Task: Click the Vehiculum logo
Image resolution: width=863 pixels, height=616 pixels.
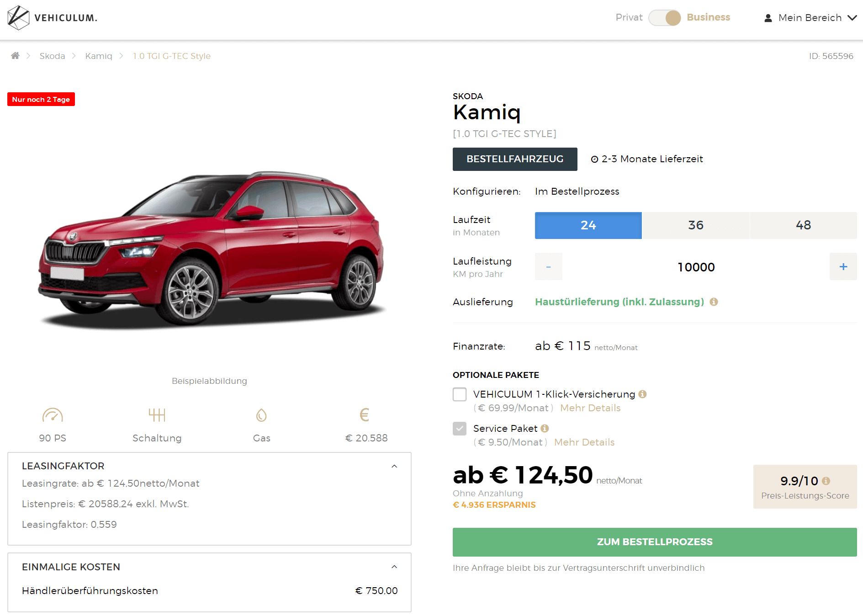Action: [x=53, y=18]
